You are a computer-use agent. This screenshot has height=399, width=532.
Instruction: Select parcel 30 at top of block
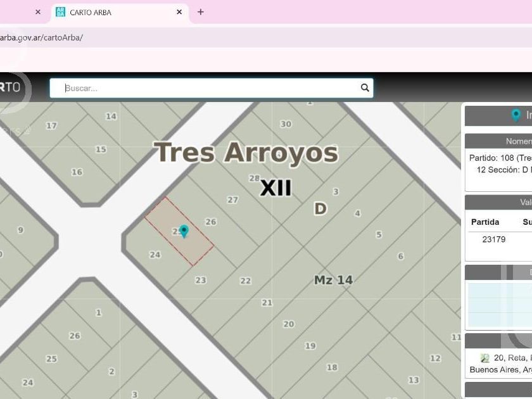point(286,124)
